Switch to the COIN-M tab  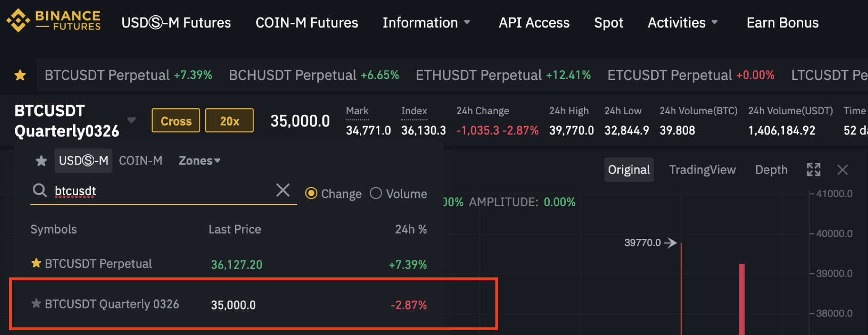click(x=140, y=161)
